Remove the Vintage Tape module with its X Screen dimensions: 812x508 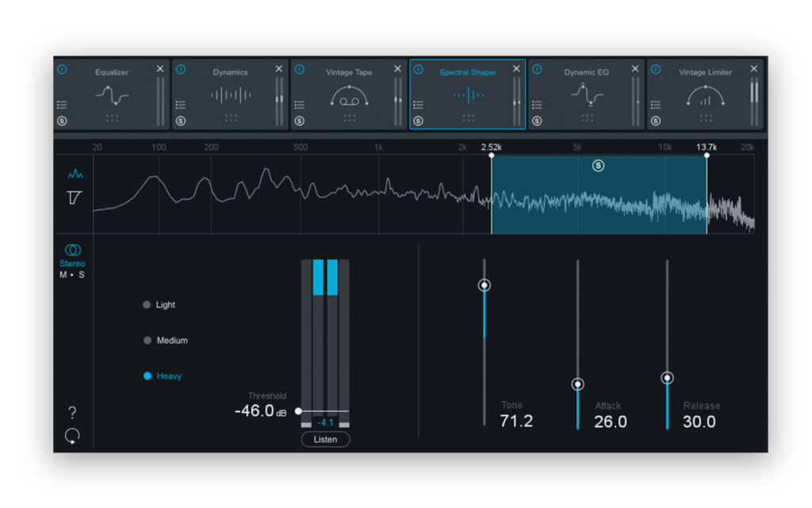(397, 68)
